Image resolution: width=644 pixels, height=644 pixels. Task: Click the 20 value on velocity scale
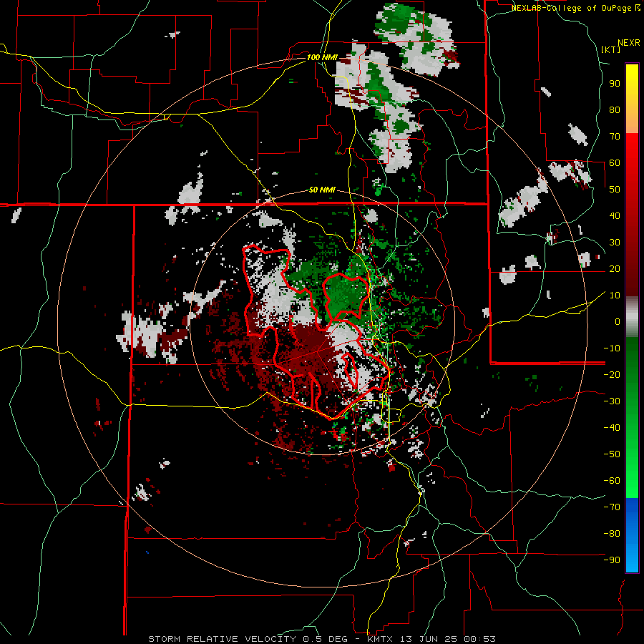click(x=615, y=269)
